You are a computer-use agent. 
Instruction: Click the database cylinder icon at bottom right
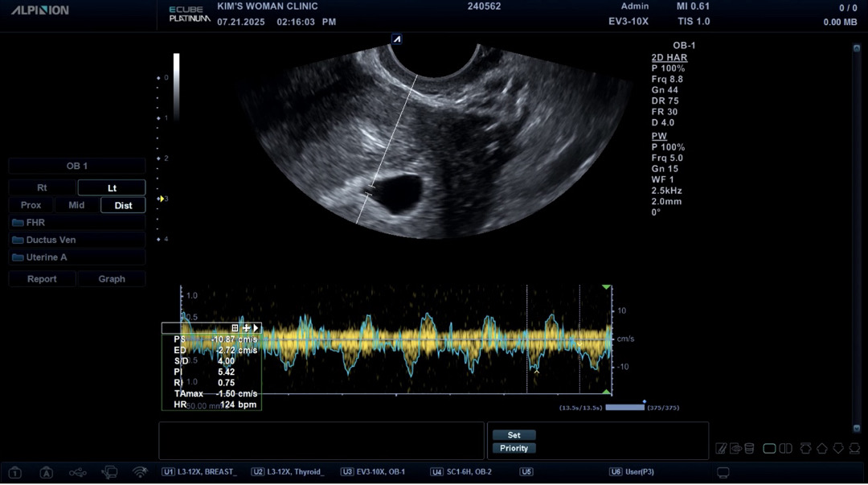749,449
